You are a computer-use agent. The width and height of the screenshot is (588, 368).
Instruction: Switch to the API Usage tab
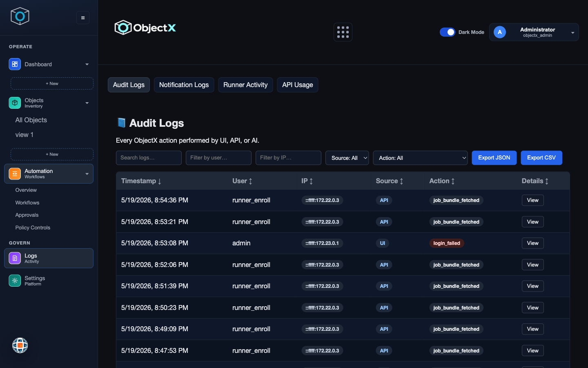click(x=298, y=85)
